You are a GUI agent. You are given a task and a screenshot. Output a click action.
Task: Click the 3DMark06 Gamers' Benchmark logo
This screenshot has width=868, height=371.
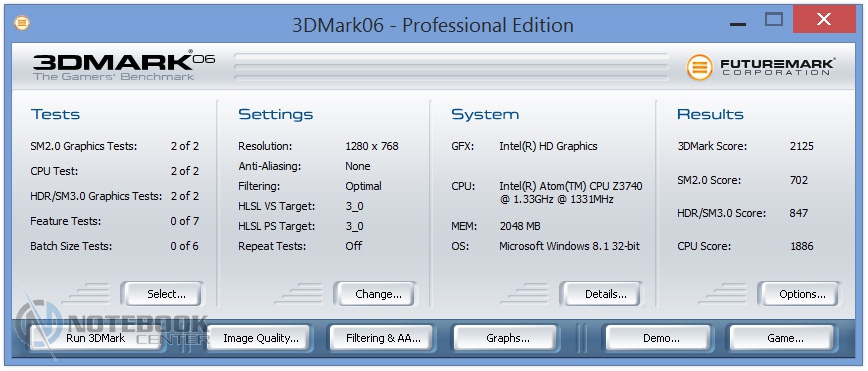[x=123, y=66]
